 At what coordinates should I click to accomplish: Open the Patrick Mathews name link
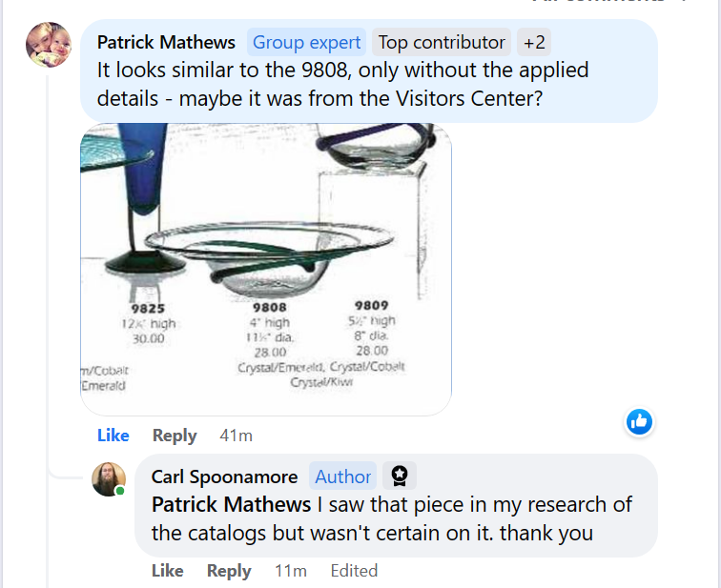point(166,42)
